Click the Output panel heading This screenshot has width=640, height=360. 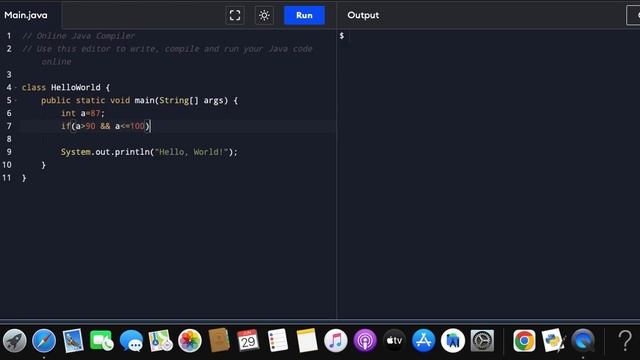point(363,15)
